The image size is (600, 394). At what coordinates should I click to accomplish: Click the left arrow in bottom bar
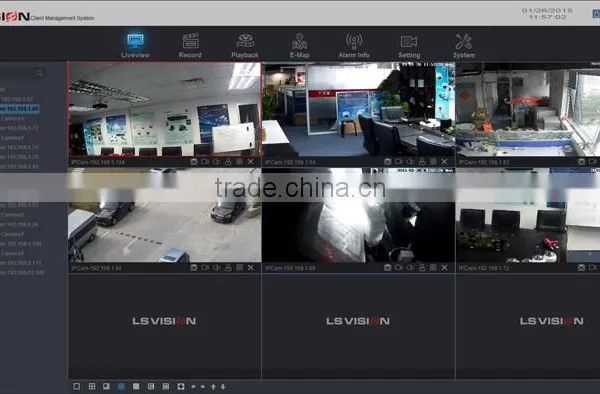tap(193, 386)
